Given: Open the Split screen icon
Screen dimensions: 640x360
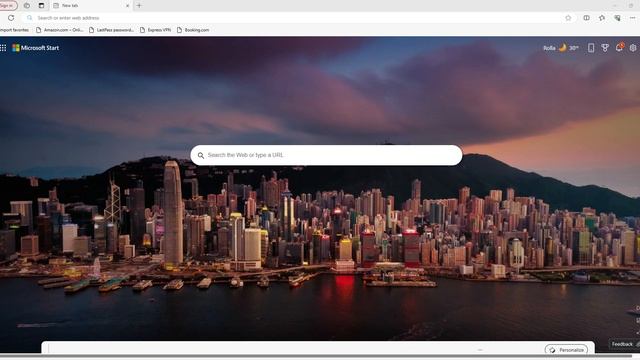Looking at the screenshot, I should tap(587, 18).
